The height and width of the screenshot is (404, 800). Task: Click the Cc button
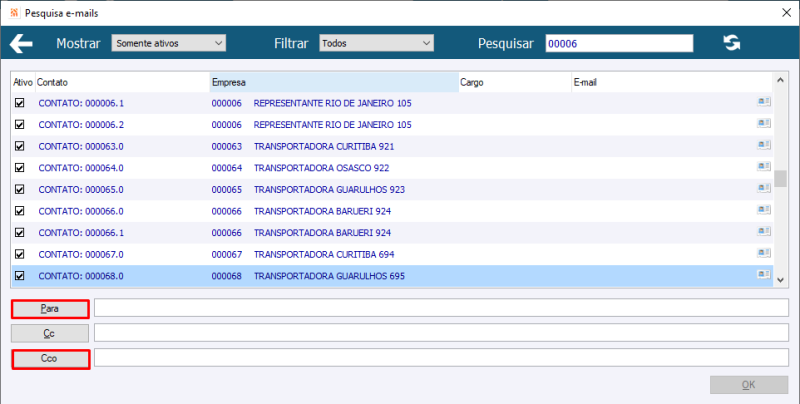pyautogui.click(x=50, y=334)
